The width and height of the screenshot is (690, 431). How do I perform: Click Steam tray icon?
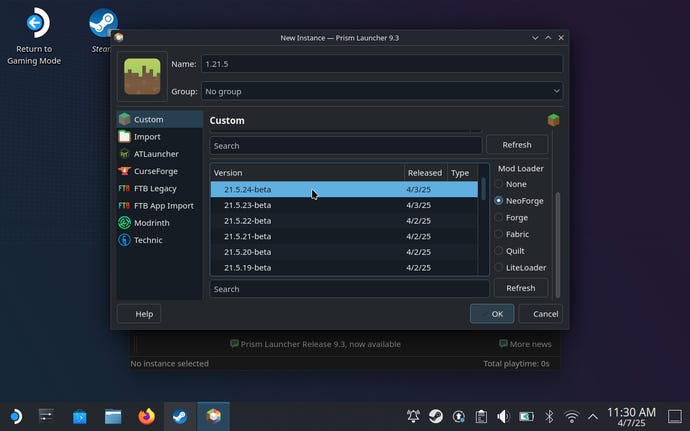pyautogui.click(x=436, y=416)
